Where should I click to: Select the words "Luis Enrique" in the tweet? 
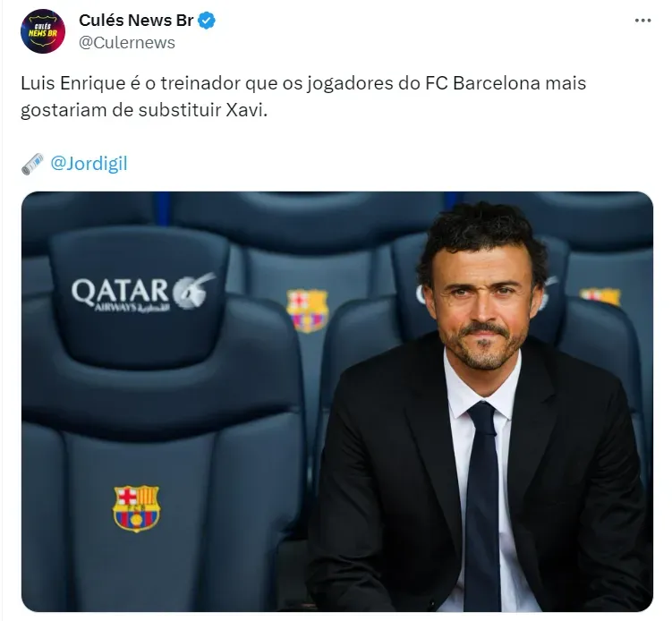pos(72,83)
